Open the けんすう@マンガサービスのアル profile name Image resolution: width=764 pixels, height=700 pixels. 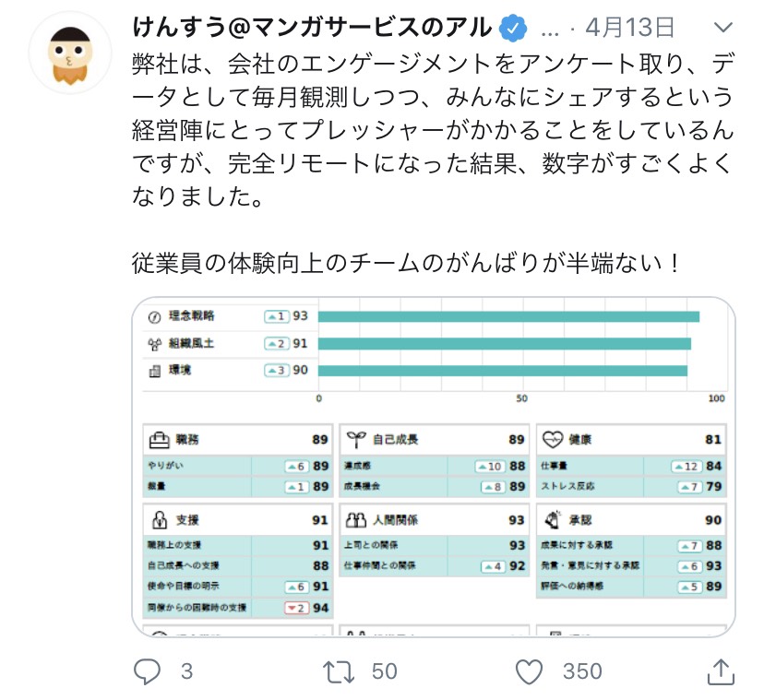tap(312, 28)
